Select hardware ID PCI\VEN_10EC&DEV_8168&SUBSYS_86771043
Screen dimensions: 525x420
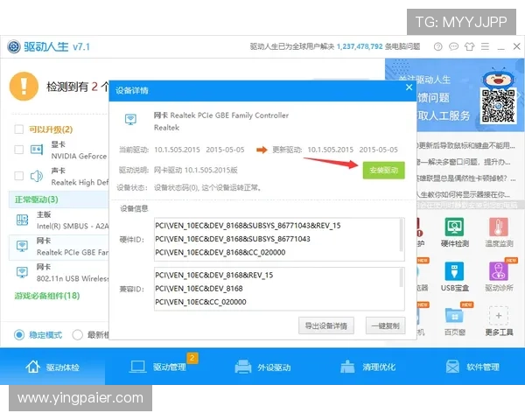tap(233, 239)
